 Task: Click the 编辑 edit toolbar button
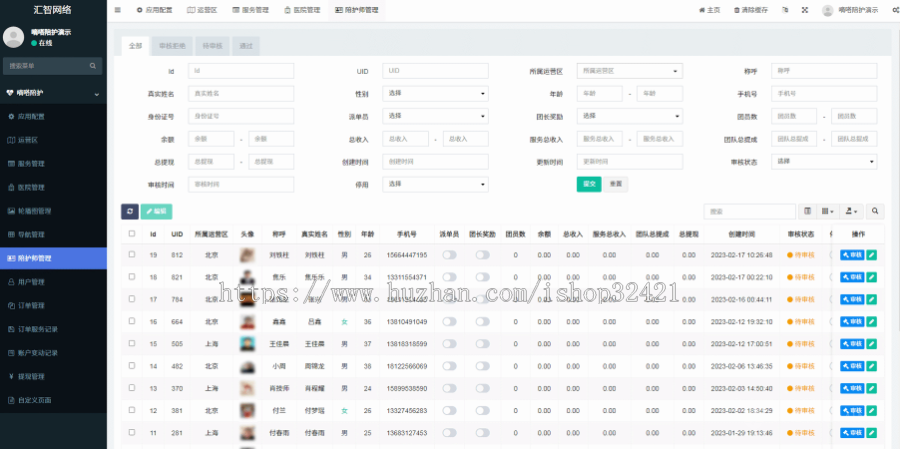point(156,211)
